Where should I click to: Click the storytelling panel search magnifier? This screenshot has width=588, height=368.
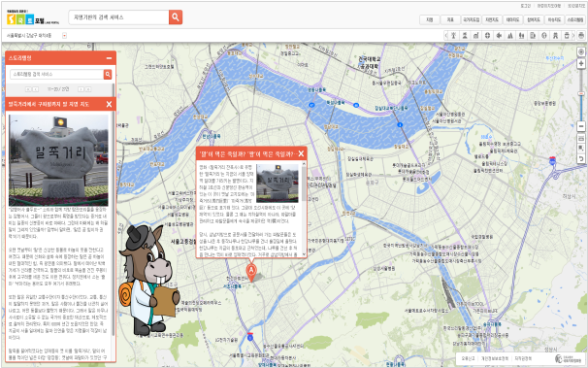(108, 74)
